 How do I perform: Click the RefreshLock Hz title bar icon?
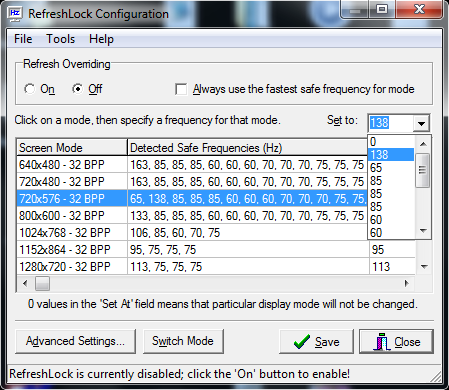coord(15,14)
